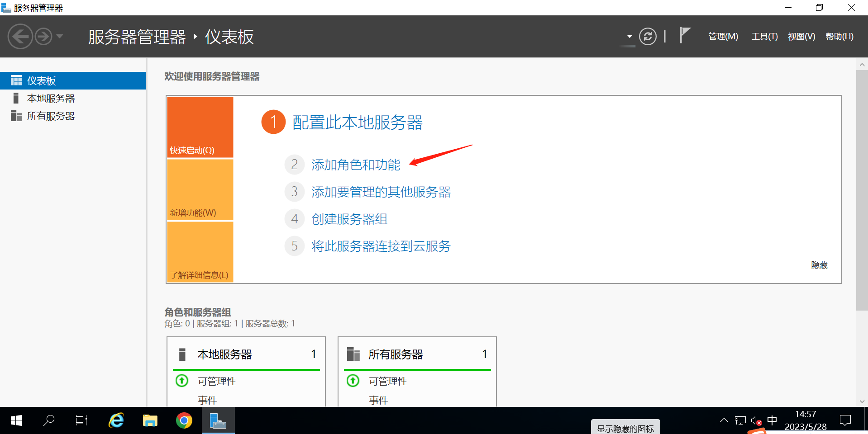Launch Internet Explorer from the taskbar

(116, 421)
